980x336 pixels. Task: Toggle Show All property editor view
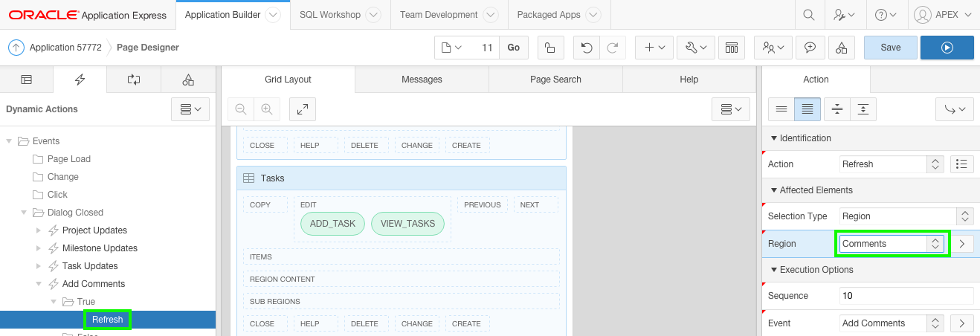807,109
